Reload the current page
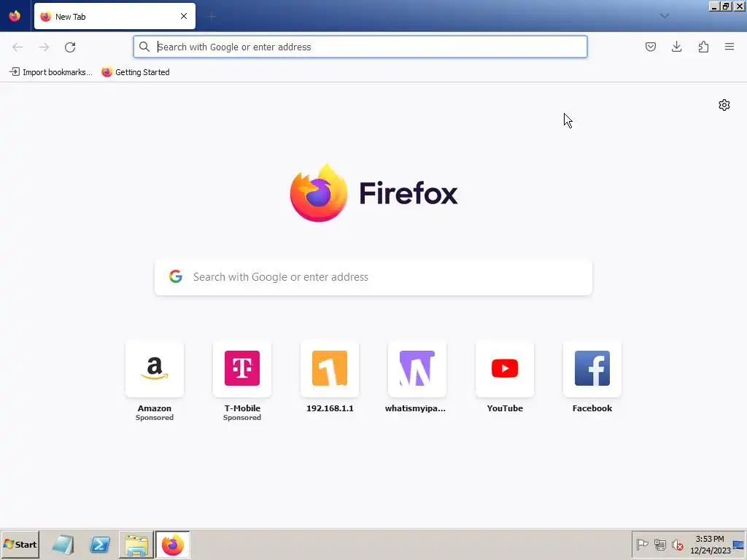The image size is (747, 560). click(70, 47)
